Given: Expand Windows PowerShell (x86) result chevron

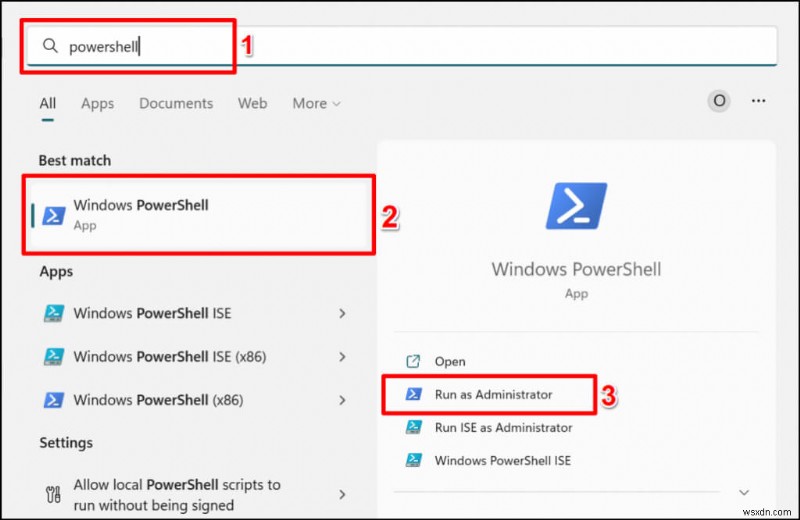Looking at the screenshot, I should [342, 400].
